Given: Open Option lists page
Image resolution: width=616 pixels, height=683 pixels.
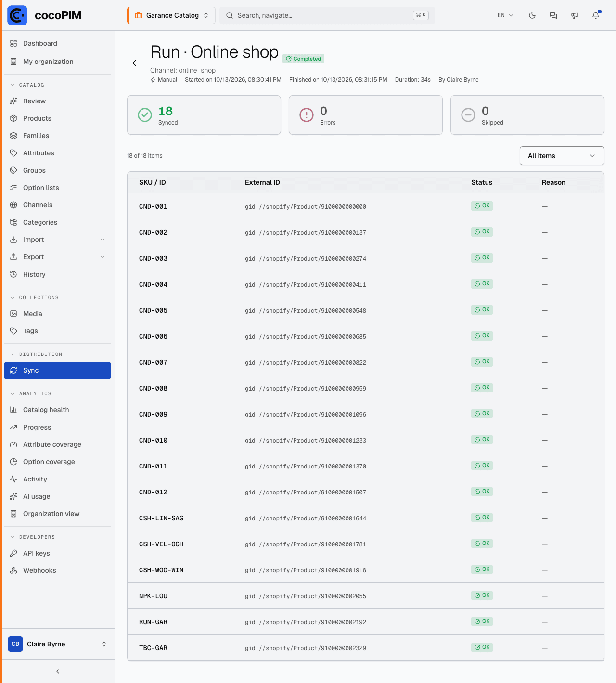Looking at the screenshot, I should (58, 188).
